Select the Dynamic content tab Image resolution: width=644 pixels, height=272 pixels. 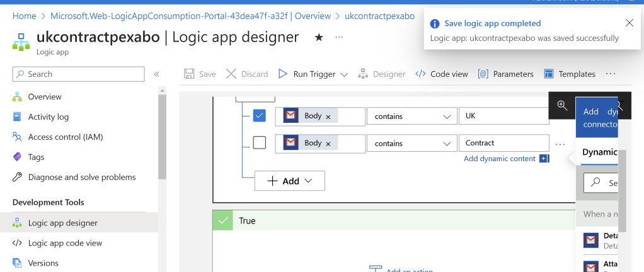[600, 152]
